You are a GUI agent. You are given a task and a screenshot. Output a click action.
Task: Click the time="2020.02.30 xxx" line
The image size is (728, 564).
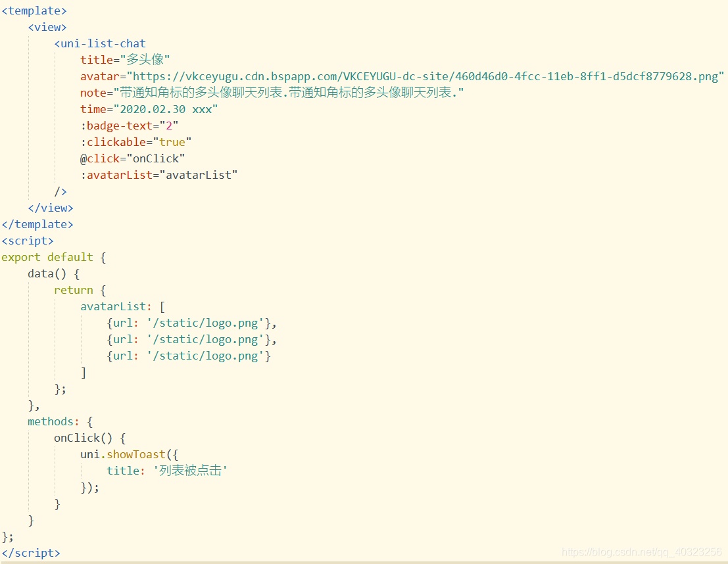[x=149, y=110]
